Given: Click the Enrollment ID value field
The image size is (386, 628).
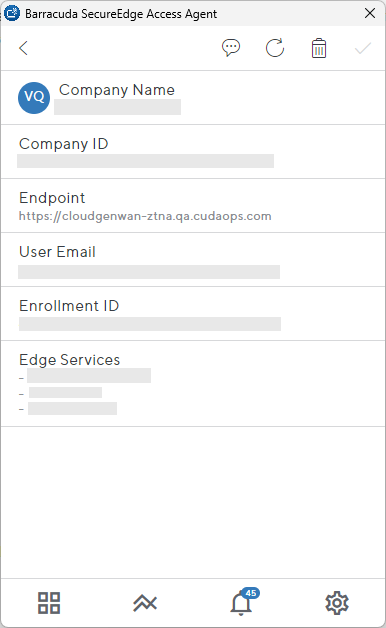Looking at the screenshot, I should tap(150, 324).
